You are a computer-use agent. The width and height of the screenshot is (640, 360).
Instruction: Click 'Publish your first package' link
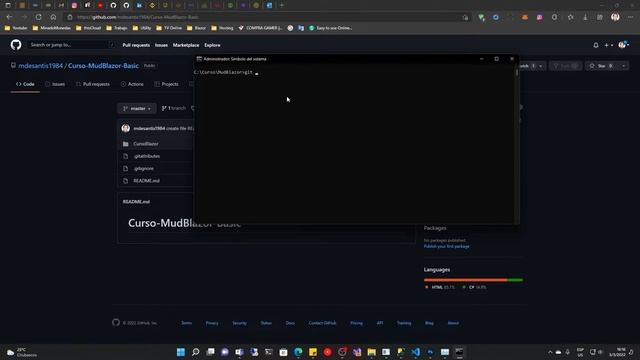click(x=447, y=247)
